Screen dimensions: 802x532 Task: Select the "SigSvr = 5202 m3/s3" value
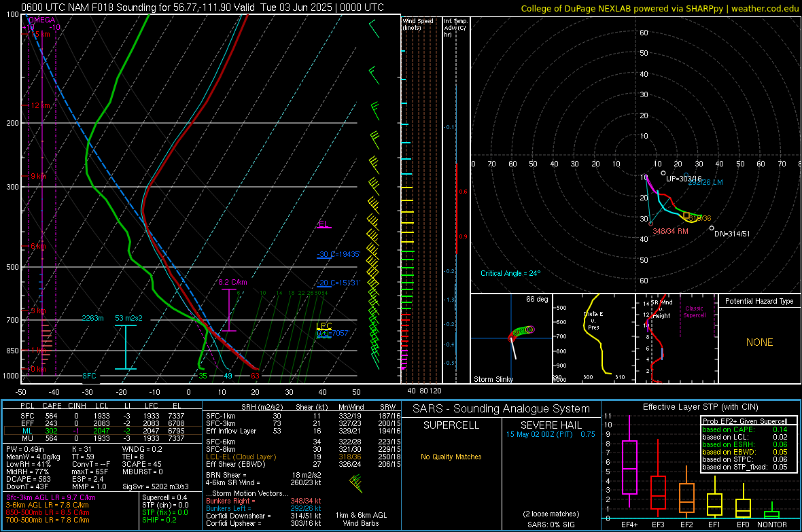(x=156, y=487)
